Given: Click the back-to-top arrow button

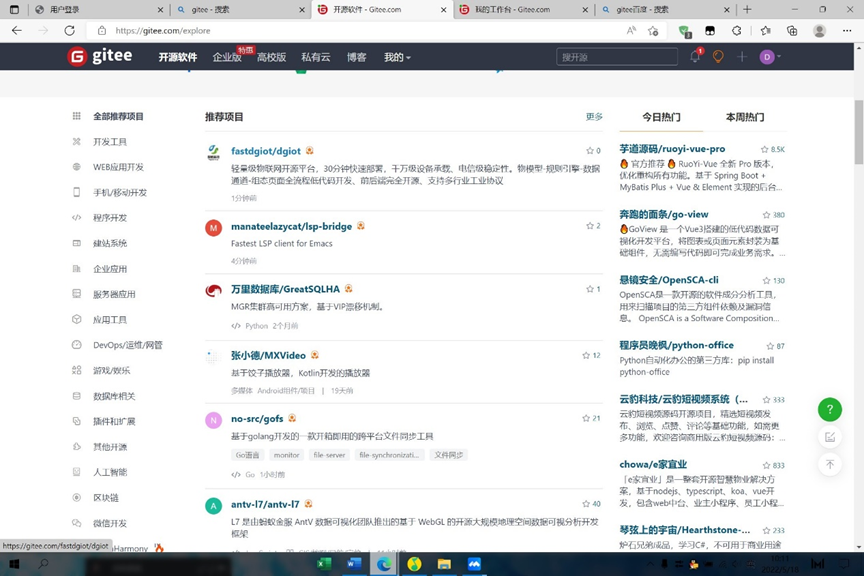Looking at the screenshot, I should (x=829, y=464).
